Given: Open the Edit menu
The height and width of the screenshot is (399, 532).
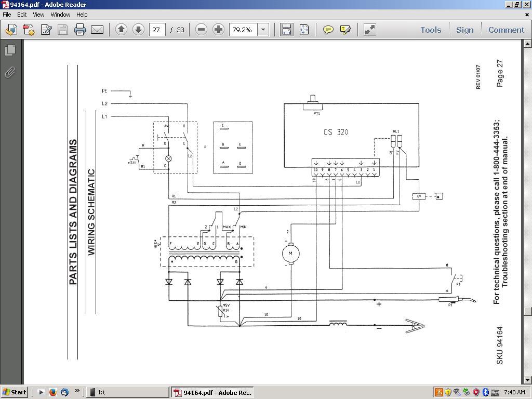Looking at the screenshot, I should [x=22, y=15].
